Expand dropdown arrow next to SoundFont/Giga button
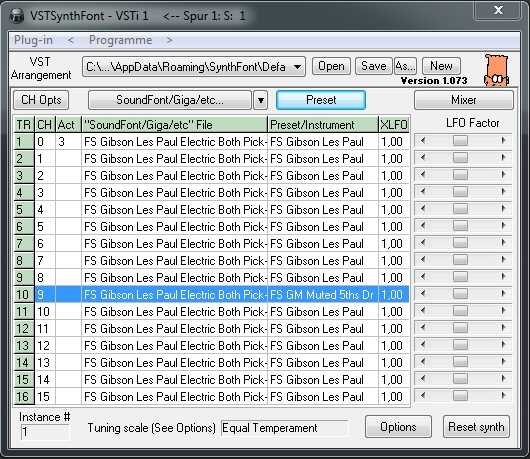530x459 pixels. [x=261, y=100]
